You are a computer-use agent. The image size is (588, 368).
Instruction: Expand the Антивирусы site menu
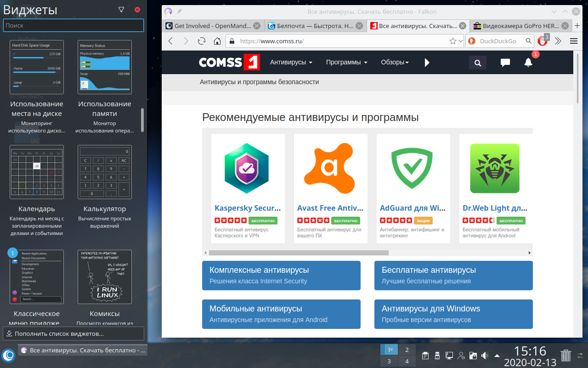(291, 62)
